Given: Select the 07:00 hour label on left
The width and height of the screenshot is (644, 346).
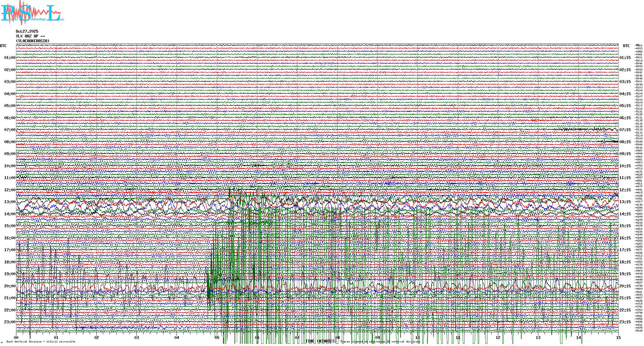Looking at the screenshot, I should pyautogui.click(x=10, y=130).
